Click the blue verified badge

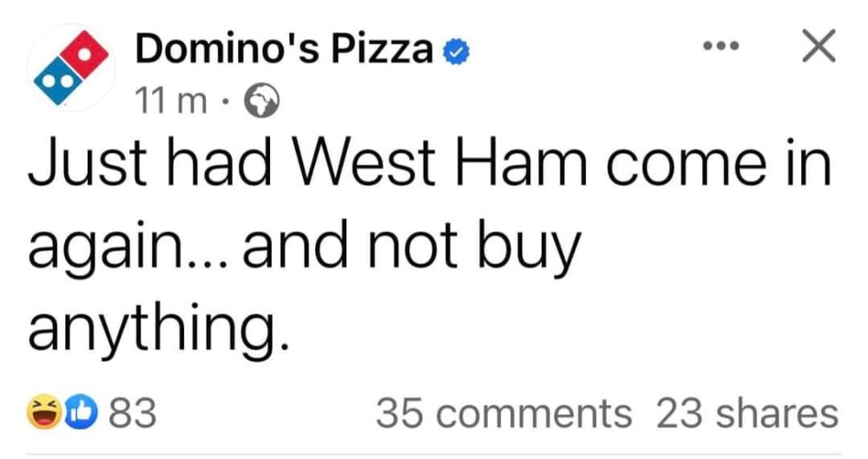point(456,54)
